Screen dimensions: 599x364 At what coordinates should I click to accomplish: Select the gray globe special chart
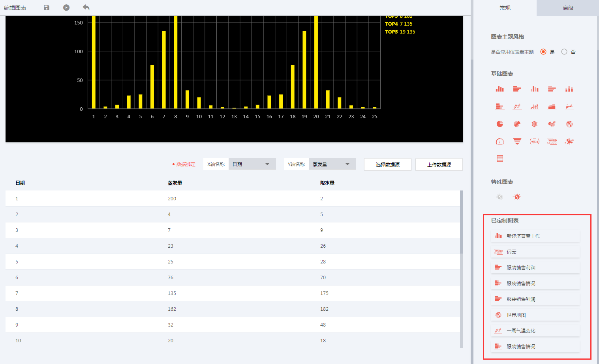(500, 197)
